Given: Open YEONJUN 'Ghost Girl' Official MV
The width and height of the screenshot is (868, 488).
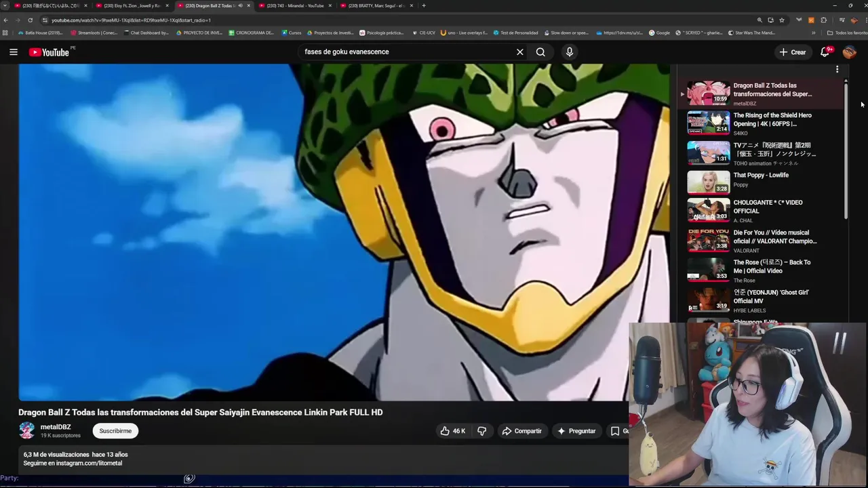Looking at the screenshot, I should point(759,301).
